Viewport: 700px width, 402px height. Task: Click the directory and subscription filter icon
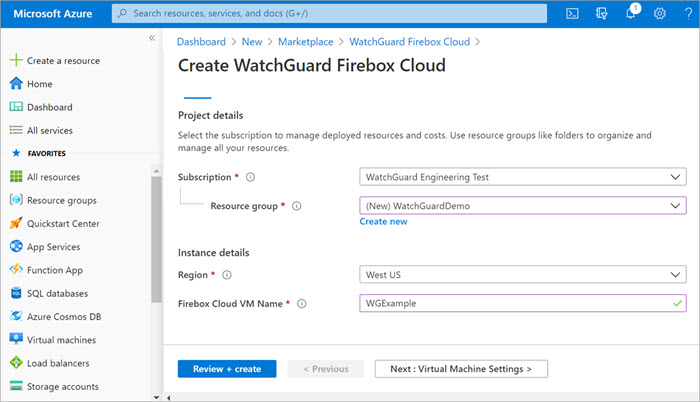tap(602, 13)
